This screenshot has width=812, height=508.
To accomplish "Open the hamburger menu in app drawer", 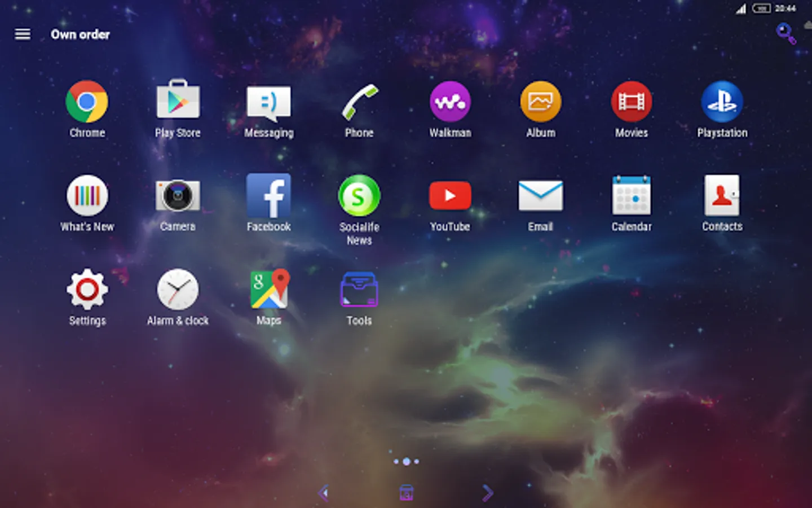I will pyautogui.click(x=23, y=34).
